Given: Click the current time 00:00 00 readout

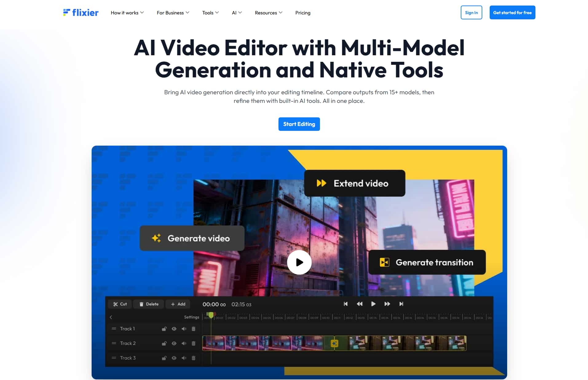Looking at the screenshot, I should pyautogui.click(x=214, y=304).
